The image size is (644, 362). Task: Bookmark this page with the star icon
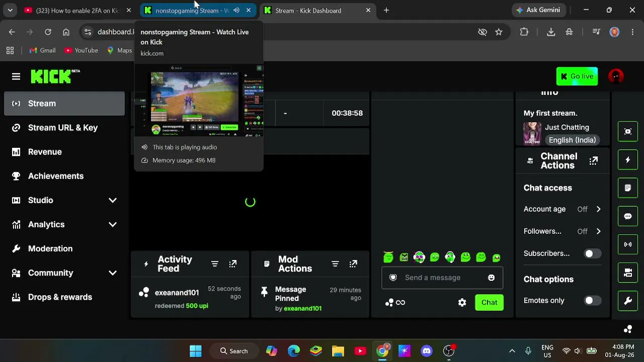pos(499,32)
